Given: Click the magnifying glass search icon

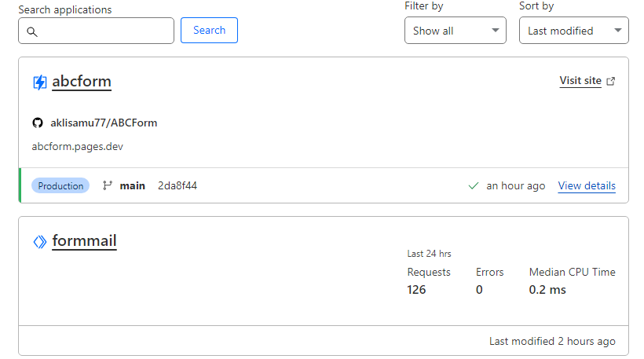Looking at the screenshot, I should click(32, 31).
